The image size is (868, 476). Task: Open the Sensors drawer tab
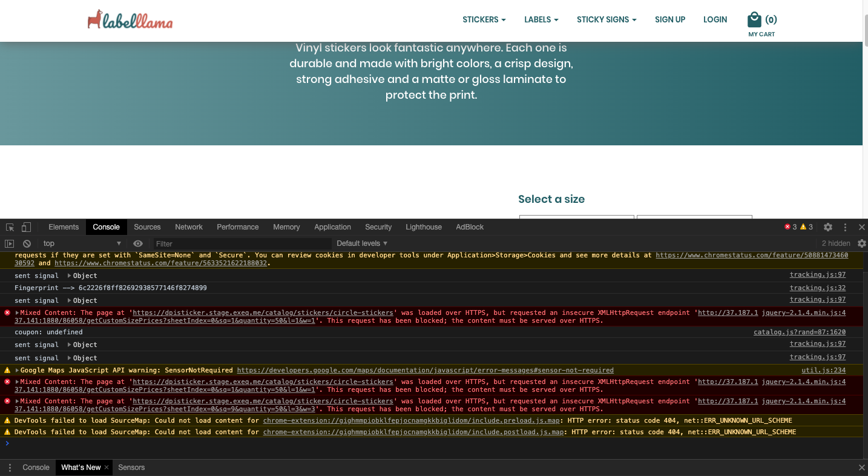click(x=131, y=468)
